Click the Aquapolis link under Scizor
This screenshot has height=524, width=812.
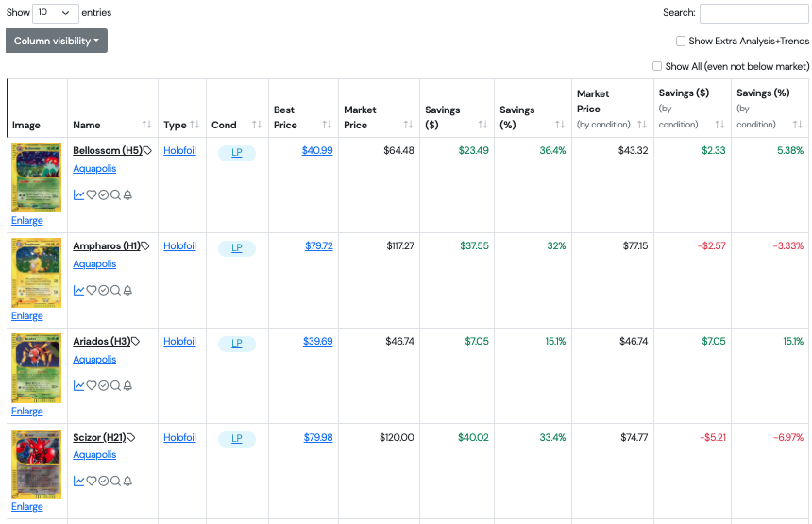(94, 455)
